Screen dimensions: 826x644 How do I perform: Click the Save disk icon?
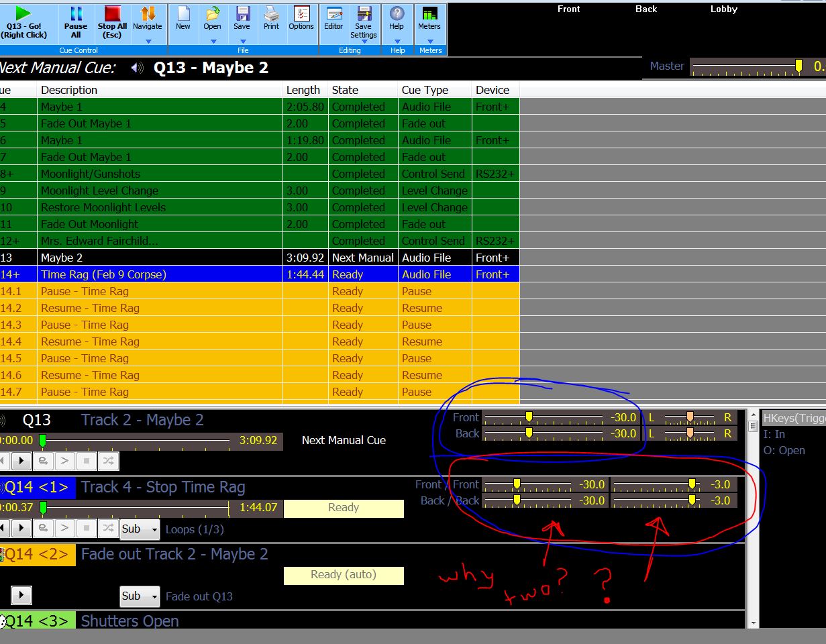tap(242, 19)
